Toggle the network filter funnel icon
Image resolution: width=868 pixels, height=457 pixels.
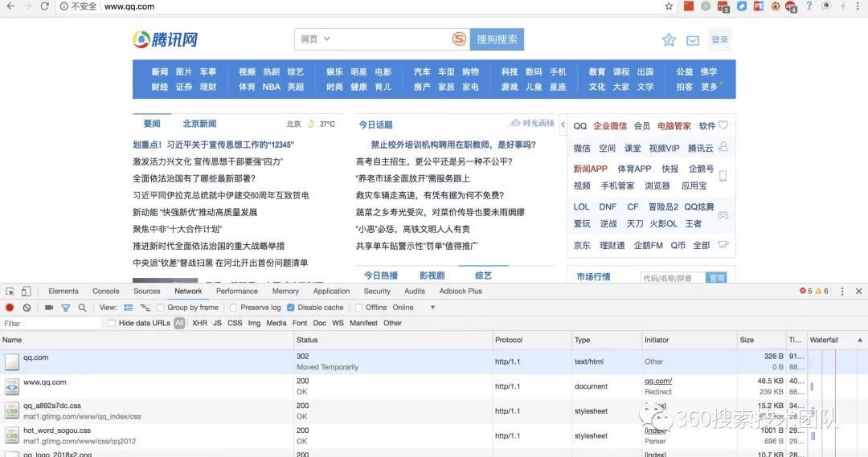65,308
